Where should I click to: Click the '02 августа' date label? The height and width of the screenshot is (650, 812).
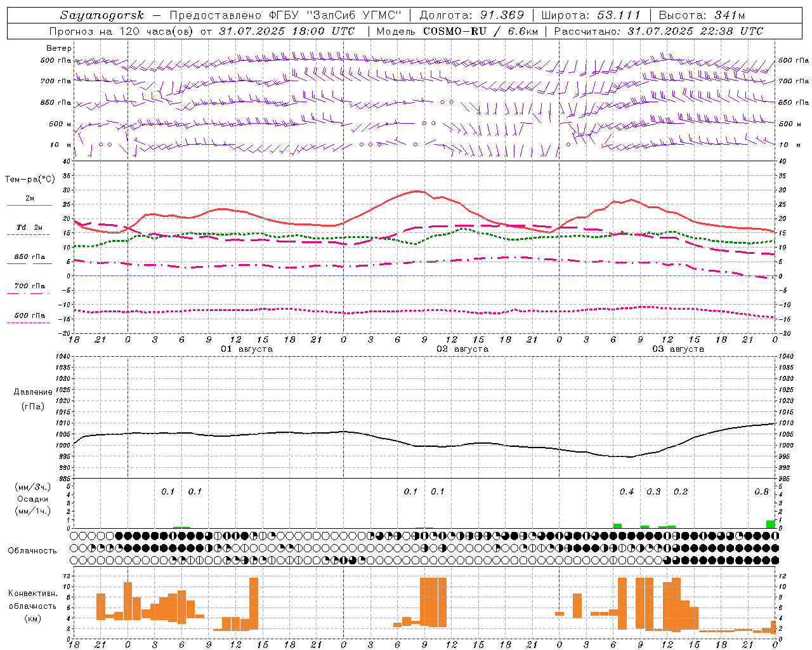(x=462, y=349)
